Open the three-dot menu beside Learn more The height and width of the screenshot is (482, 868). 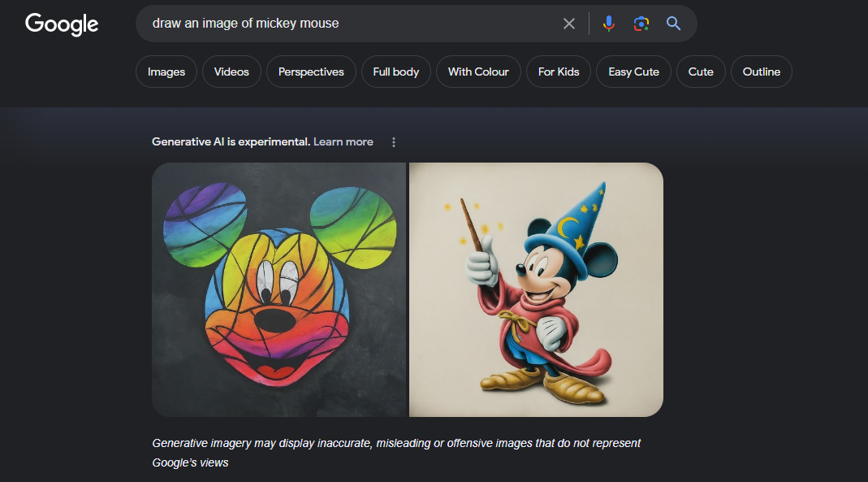pyautogui.click(x=394, y=142)
